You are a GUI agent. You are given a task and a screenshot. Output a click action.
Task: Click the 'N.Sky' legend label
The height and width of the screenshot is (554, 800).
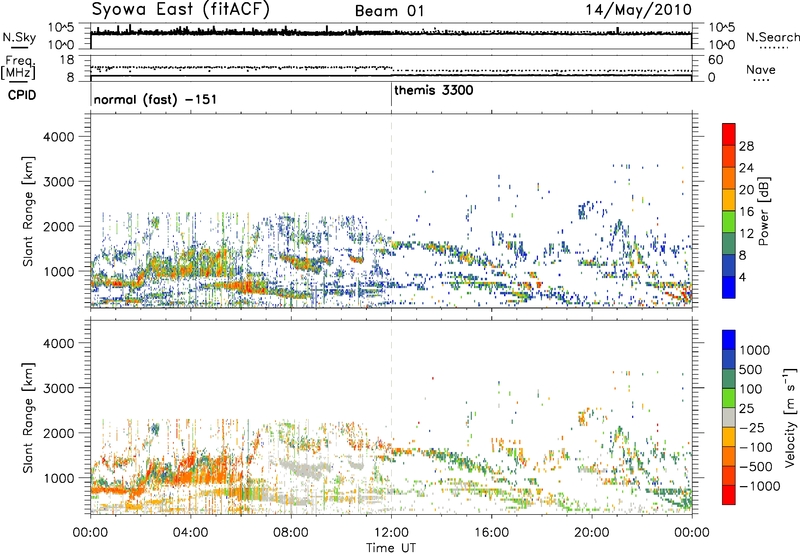point(19,37)
